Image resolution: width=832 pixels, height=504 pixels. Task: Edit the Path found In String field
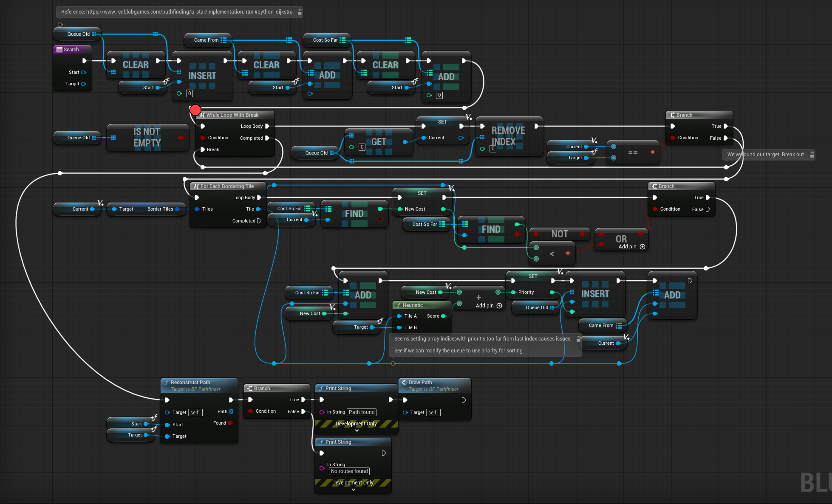pyautogui.click(x=361, y=412)
